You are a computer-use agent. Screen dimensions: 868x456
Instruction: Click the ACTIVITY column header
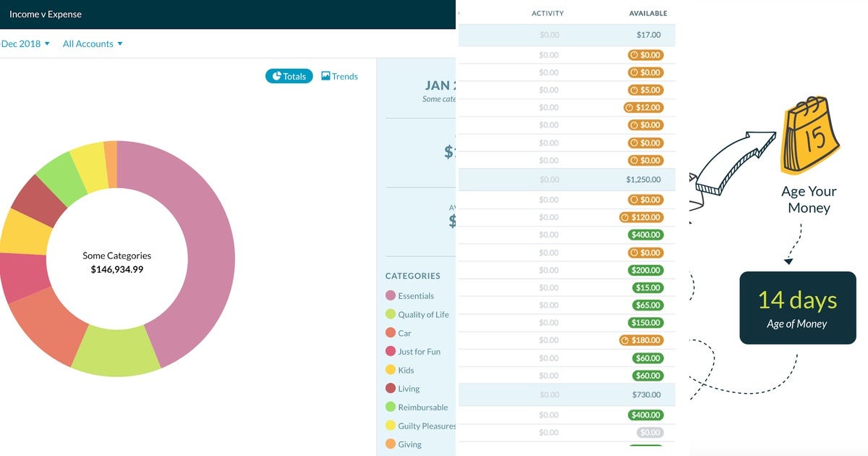click(x=548, y=12)
